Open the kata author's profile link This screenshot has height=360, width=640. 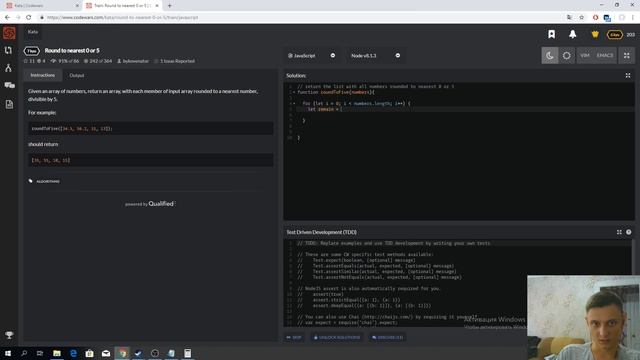tap(133, 61)
